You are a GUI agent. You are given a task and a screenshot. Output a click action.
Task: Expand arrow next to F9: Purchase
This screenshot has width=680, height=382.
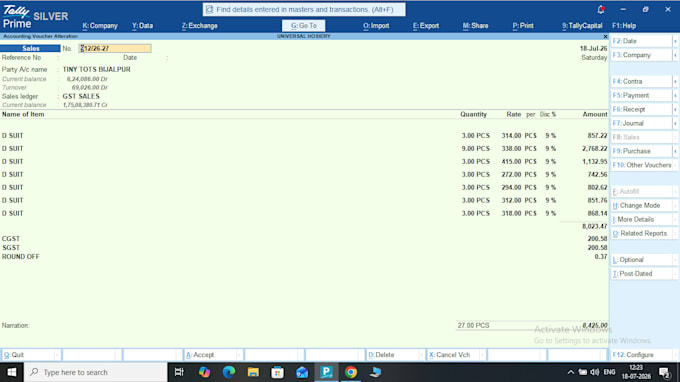coord(675,151)
